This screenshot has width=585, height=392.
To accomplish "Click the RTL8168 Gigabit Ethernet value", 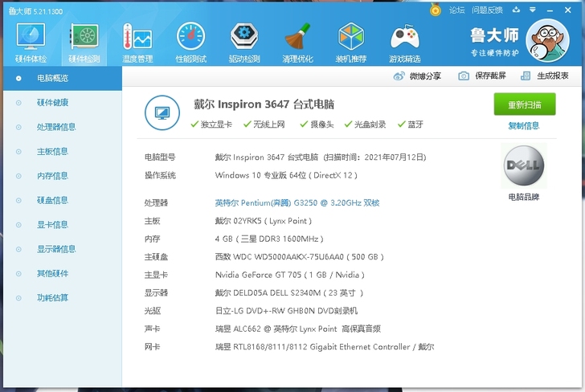I will pyautogui.click(x=325, y=347).
